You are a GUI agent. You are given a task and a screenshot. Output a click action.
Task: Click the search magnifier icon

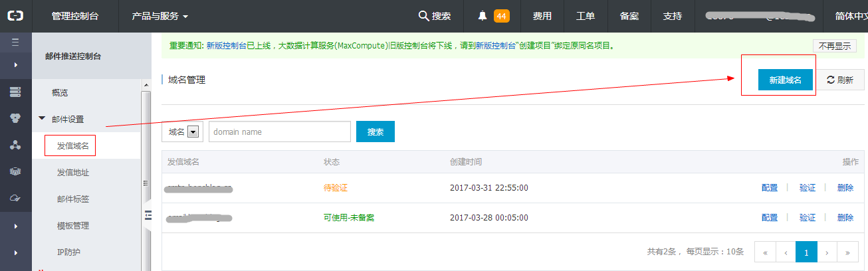coord(423,16)
